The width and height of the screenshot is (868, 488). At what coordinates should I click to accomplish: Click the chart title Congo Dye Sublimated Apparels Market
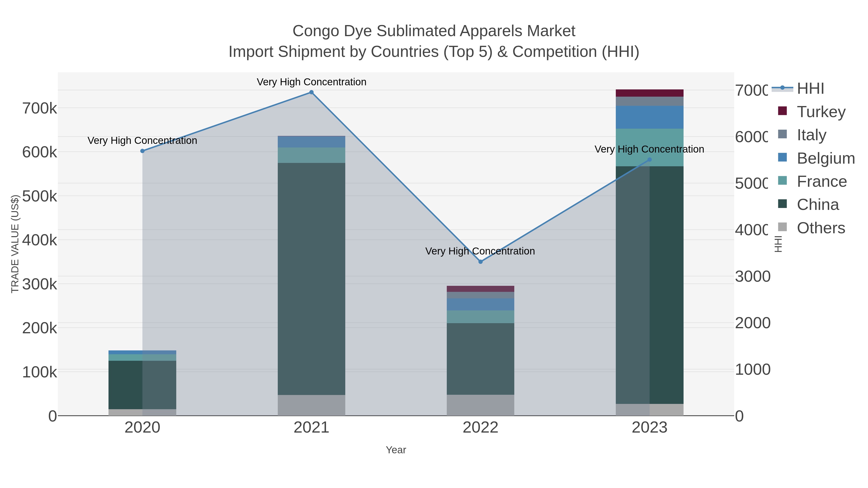coord(434,31)
